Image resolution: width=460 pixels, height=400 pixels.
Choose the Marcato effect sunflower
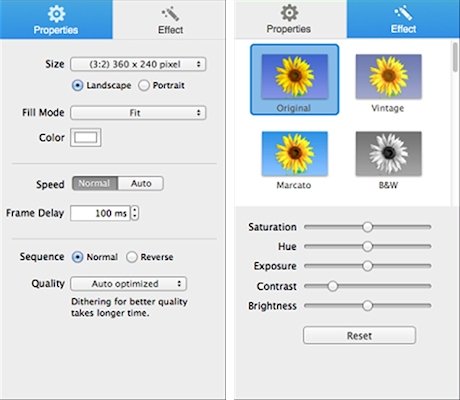coord(295,154)
